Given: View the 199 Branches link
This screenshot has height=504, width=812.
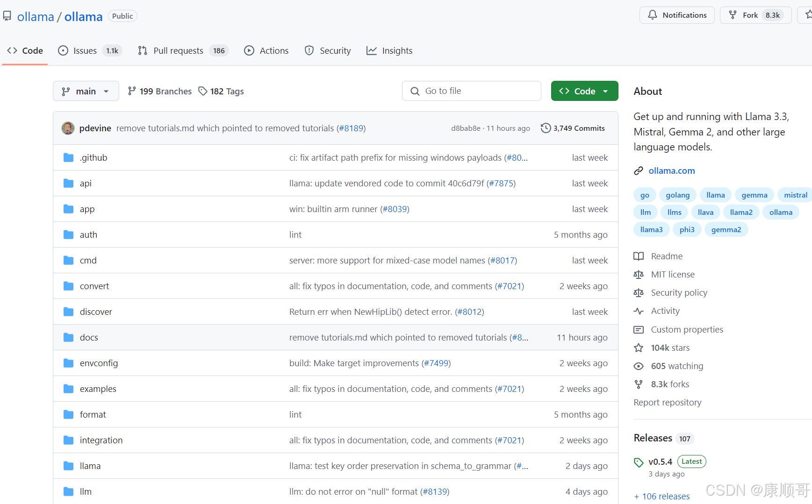Looking at the screenshot, I should point(160,91).
